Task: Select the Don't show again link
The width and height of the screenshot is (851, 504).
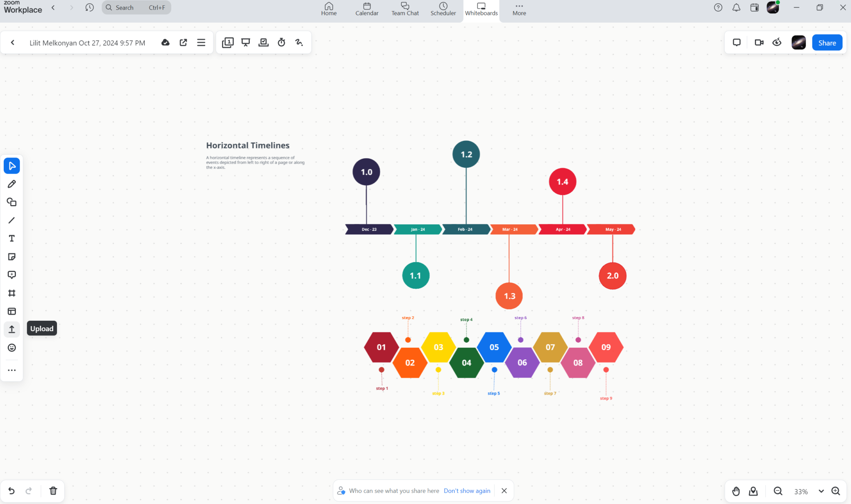Action: click(467, 491)
